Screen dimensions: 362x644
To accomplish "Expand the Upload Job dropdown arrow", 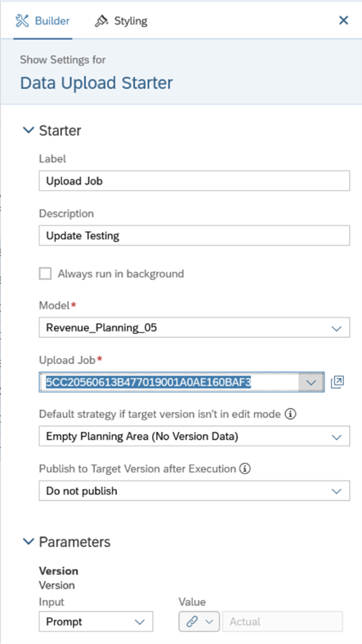I will (x=311, y=382).
